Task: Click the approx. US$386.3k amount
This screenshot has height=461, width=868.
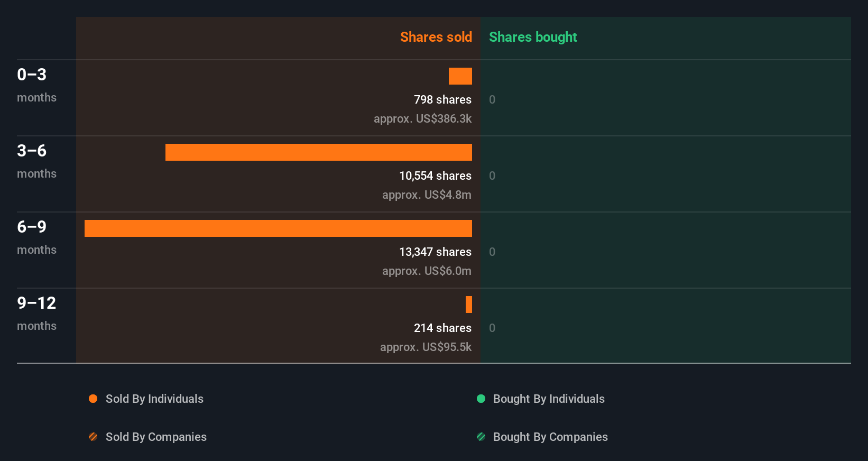Action: [x=422, y=118]
